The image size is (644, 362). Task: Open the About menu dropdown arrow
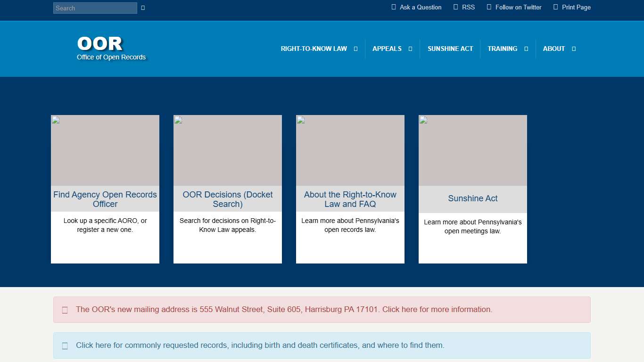pyautogui.click(x=574, y=49)
